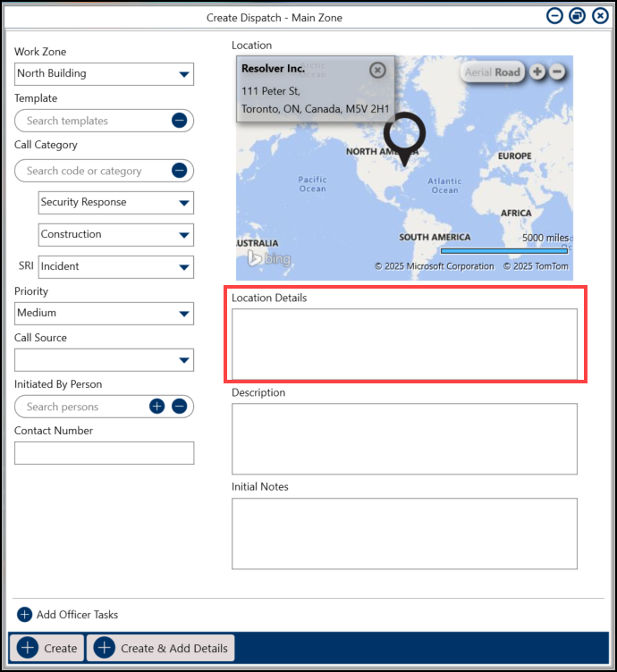The width and height of the screenshot is (617, 672).
Task: Click the location pin on the map
Action: pyautogui.click(x=404, y=139)
